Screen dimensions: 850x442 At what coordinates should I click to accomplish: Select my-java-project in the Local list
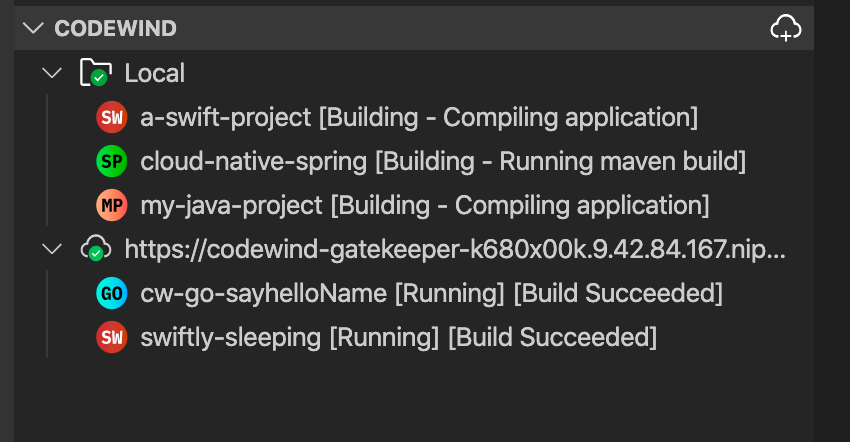coord(232,205)
